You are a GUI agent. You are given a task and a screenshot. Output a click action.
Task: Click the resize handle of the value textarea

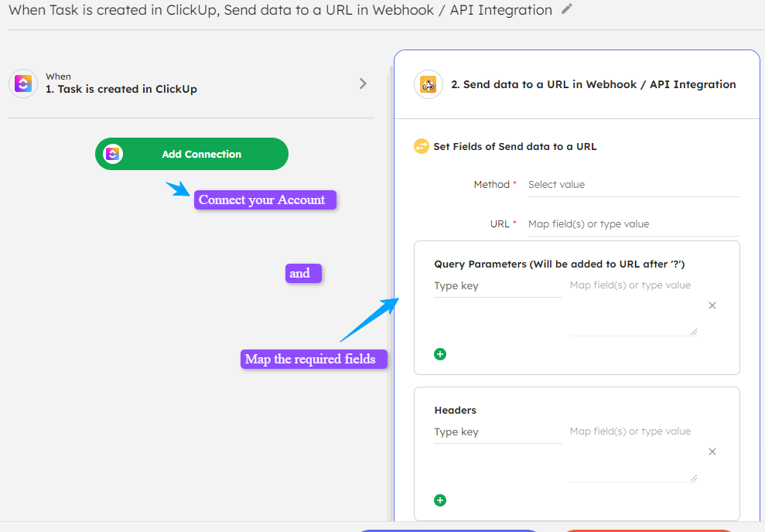pos(694,332)
